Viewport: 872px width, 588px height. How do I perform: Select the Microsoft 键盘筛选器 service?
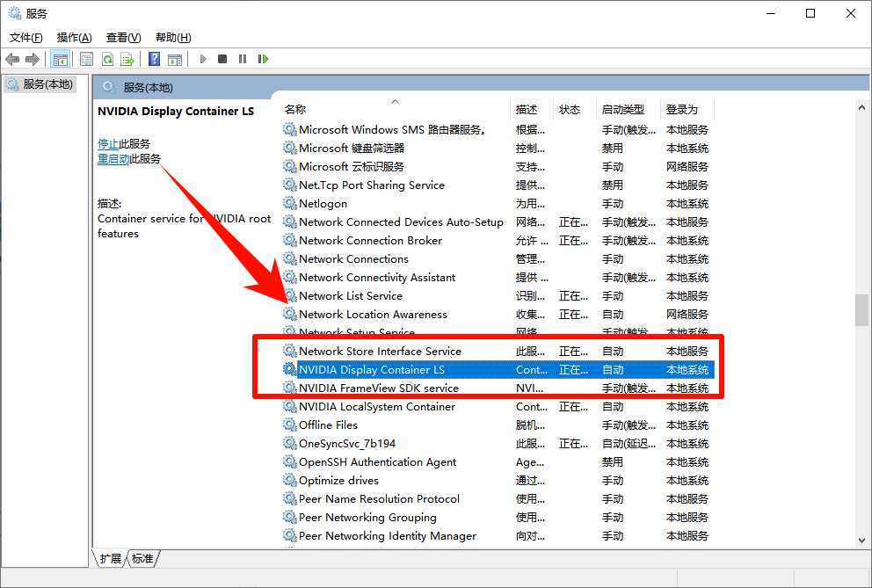(498, 148)
